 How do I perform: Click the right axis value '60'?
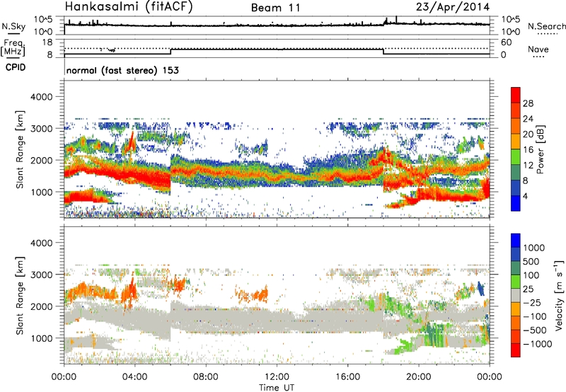coord(507,42)
